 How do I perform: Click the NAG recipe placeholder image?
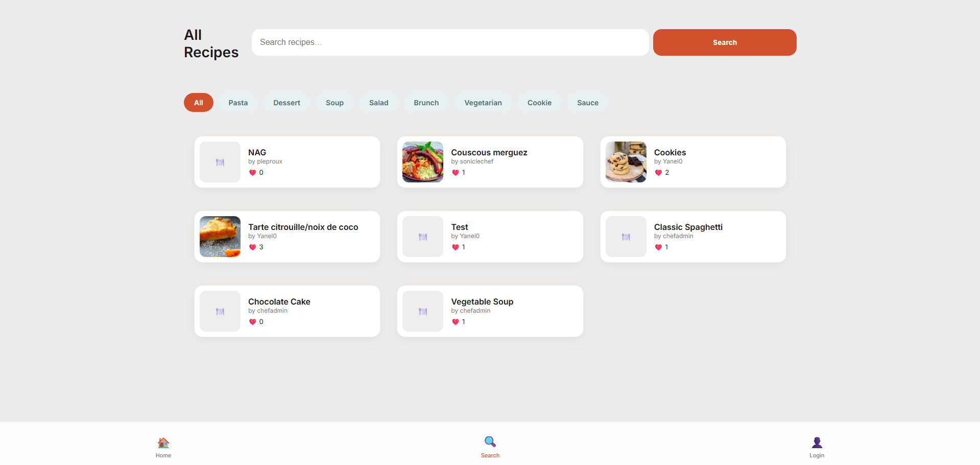tap(220, 162)
